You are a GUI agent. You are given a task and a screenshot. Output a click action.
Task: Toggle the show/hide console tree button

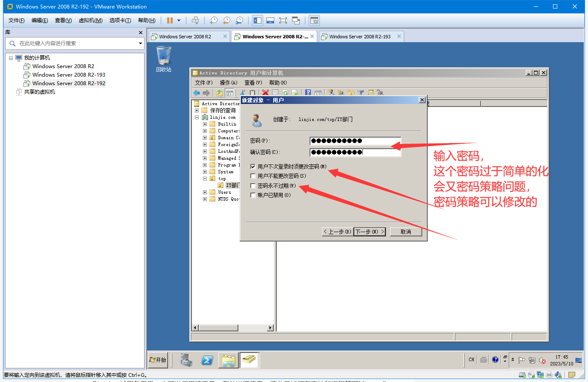(x=229, y=93)
